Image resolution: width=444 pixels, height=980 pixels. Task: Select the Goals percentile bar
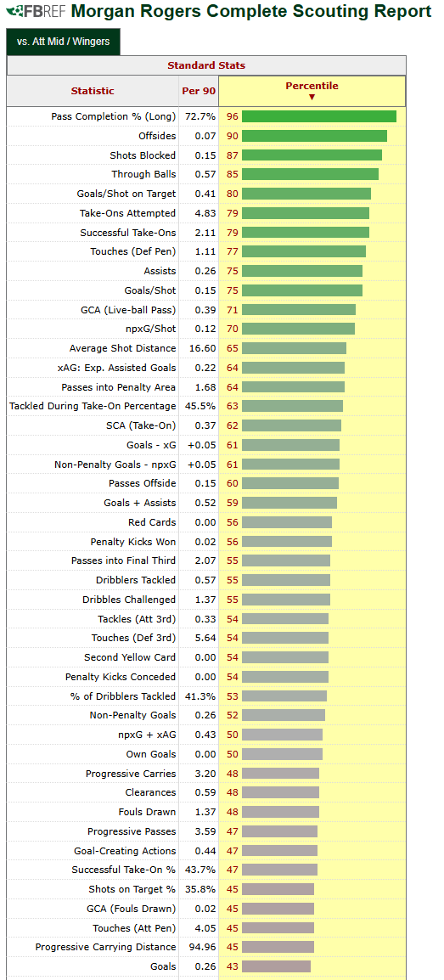276,966
